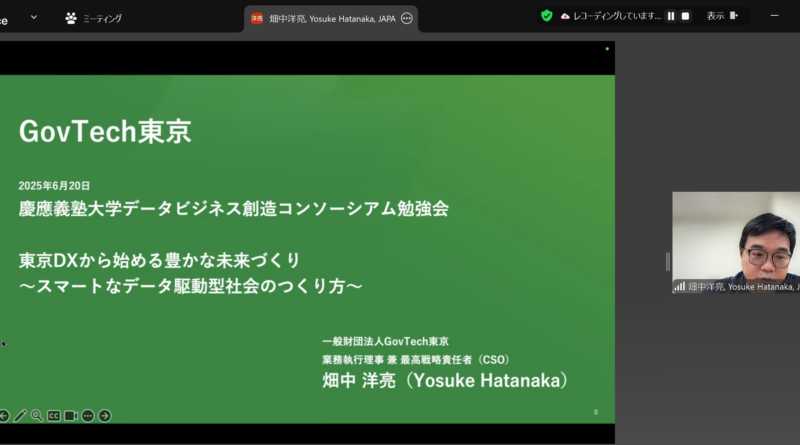Screen dimensions: 800x445
Task: Click the スマートなデータ駆動型社会のつくり方 subtitle
Action: click(x=190, y=286)
